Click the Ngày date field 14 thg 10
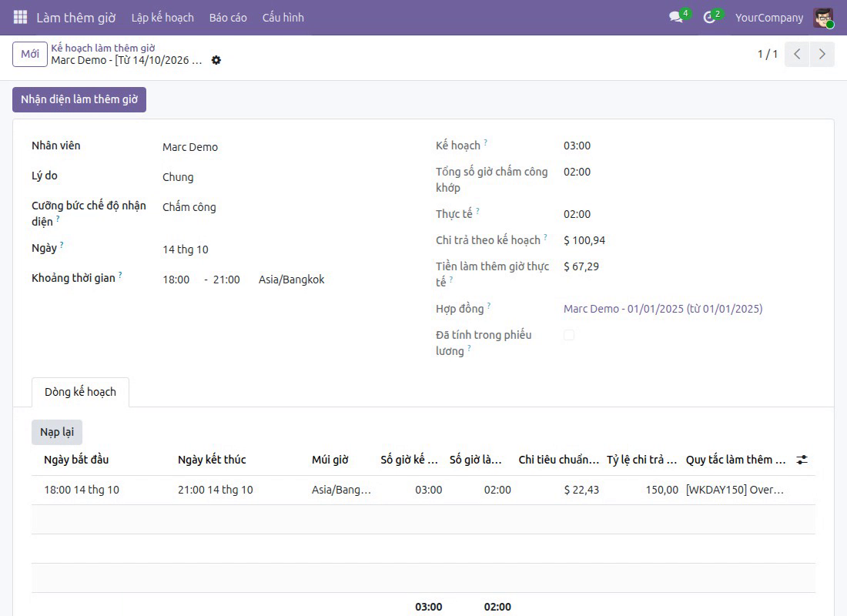 (186, 249)
